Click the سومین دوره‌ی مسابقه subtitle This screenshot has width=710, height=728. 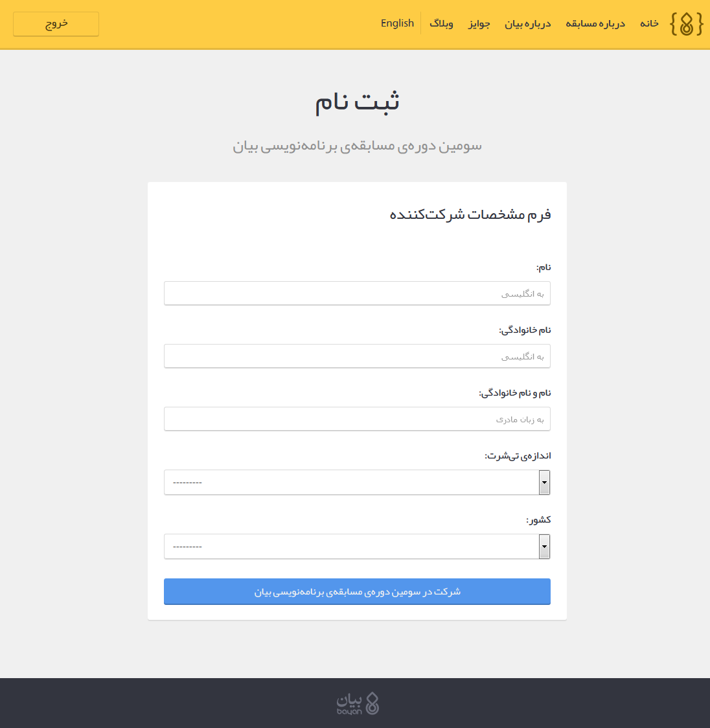[x=357, y=146]
